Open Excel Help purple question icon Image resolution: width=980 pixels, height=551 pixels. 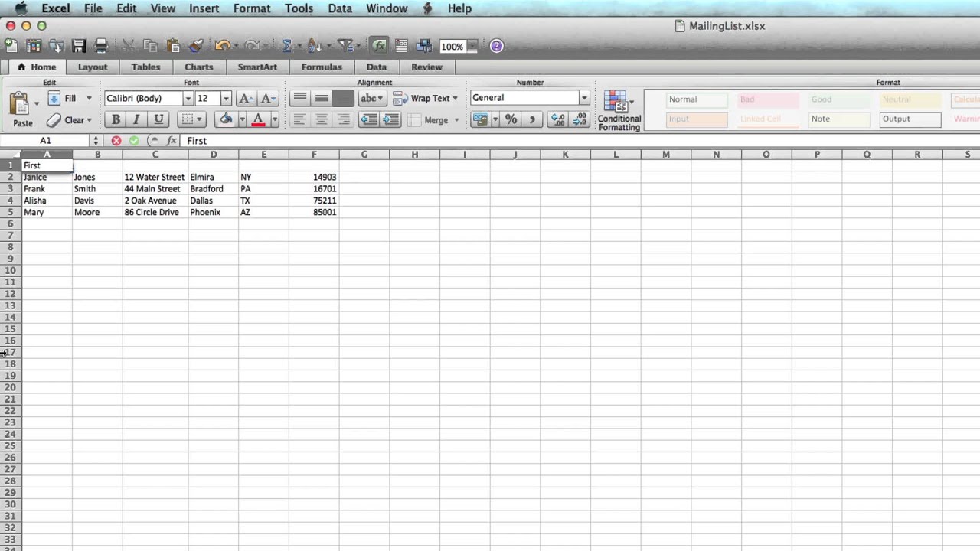[496, 46]
